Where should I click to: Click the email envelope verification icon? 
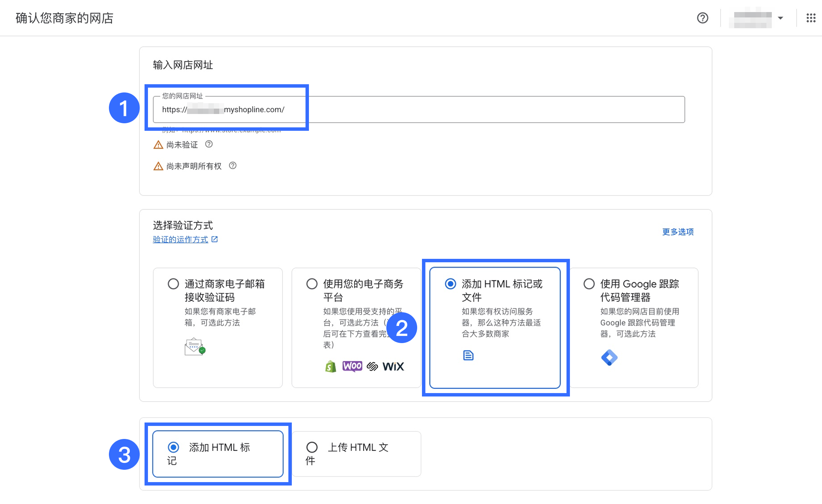click(195, 346)
